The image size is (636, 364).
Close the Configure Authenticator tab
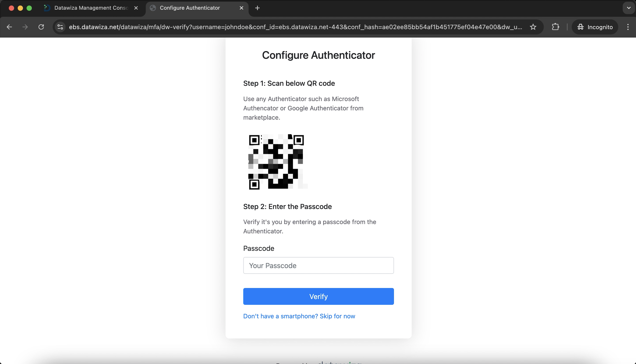click(241, 8)
